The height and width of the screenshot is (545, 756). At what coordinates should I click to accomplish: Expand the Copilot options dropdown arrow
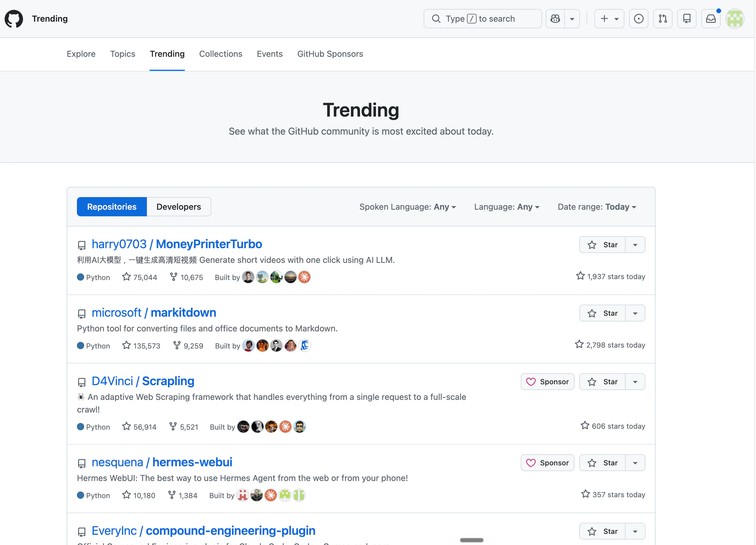click(572, 19)
